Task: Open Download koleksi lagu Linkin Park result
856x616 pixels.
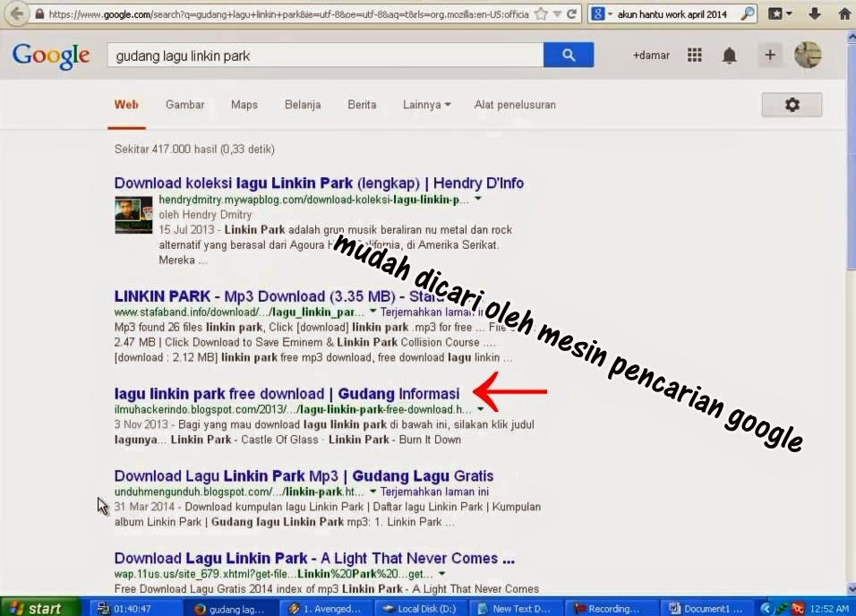Action: pos(319,183)
